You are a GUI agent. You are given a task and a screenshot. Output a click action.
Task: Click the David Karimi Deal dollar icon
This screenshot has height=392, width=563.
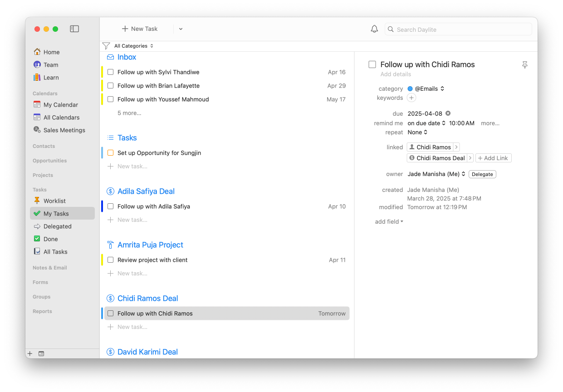coord(110,352)
